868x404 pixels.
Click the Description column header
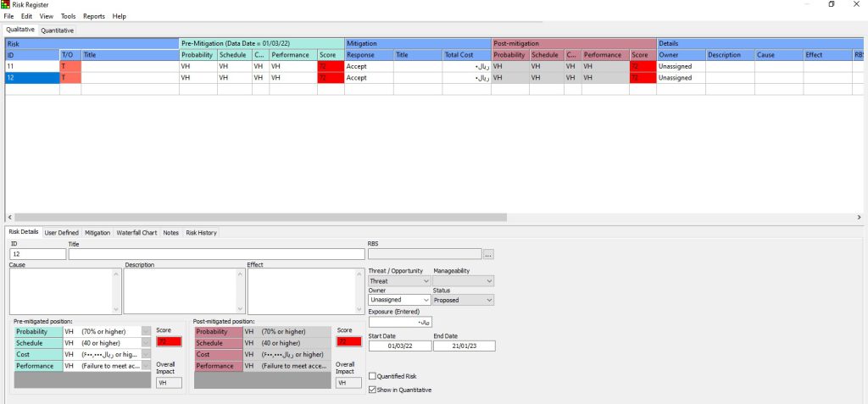(x=730, y=55)
